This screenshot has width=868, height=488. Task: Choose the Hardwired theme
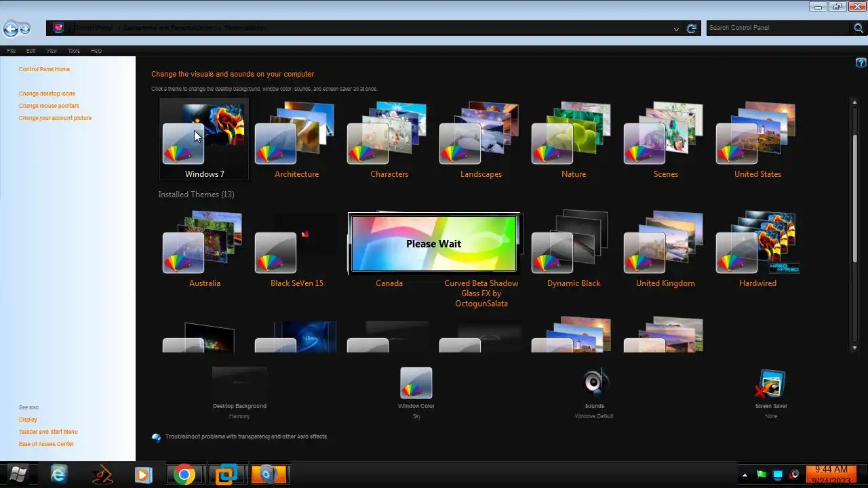pos(757,249)
